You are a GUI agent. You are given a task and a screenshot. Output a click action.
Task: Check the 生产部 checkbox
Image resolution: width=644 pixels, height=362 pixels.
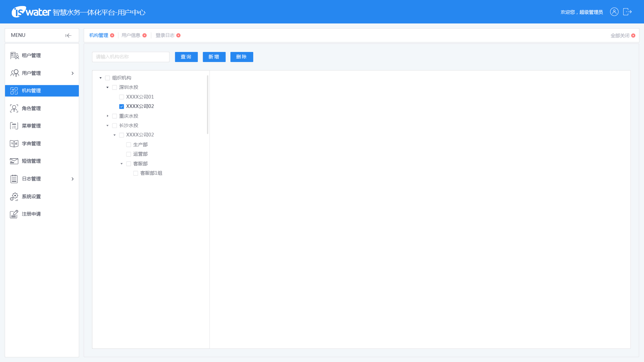128,145
